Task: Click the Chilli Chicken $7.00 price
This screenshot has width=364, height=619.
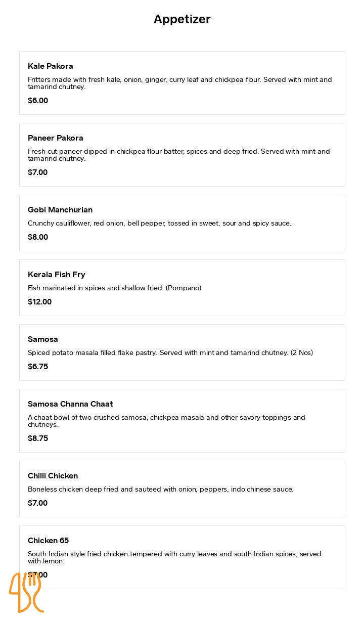Action: tap(38, 503)
